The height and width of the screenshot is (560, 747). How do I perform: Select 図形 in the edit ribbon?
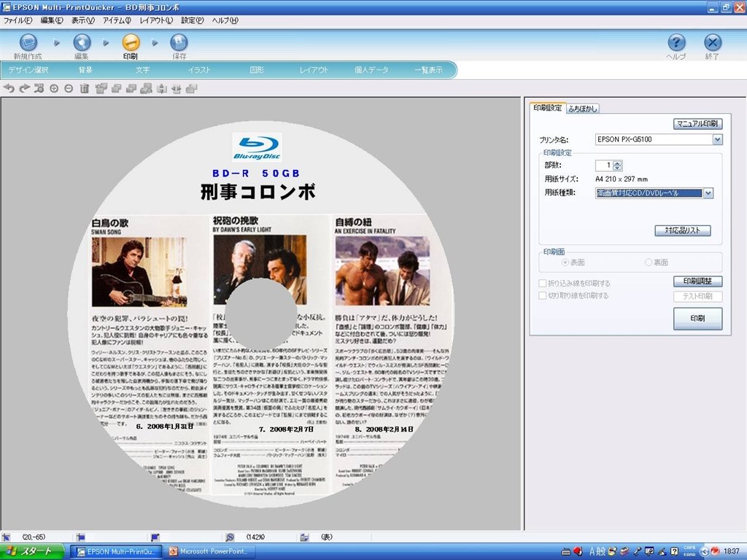click(x=257, y=70)
